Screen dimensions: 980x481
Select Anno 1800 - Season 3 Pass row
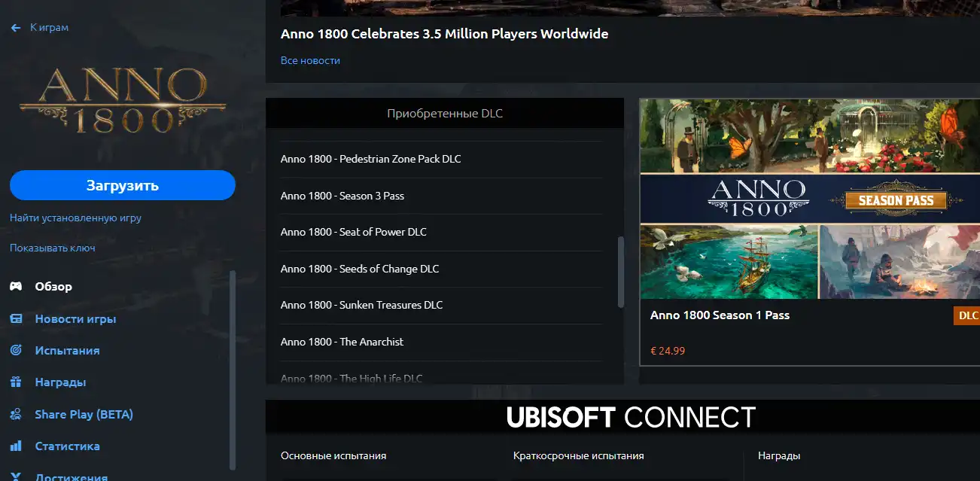(441, 196)
